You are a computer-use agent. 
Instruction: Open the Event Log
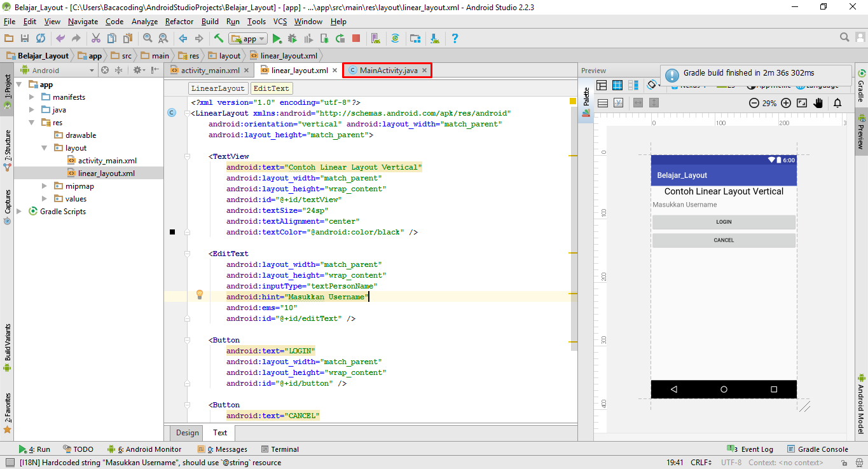point(757,449)
